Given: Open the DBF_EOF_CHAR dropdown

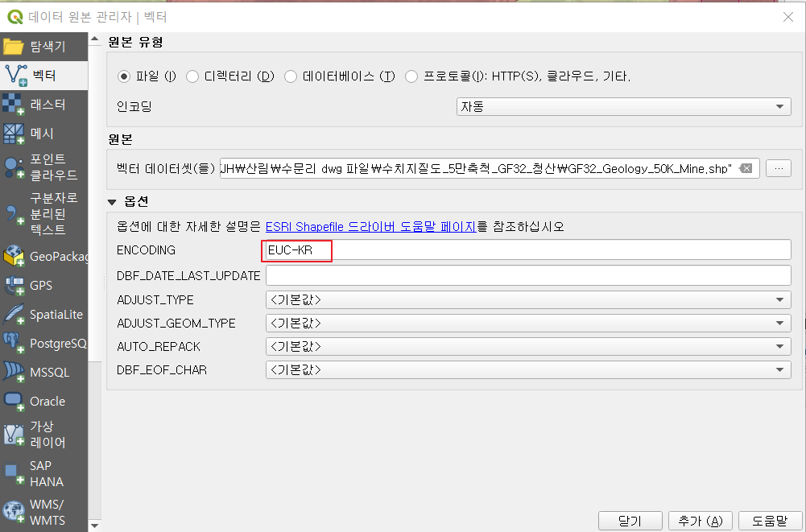Looking at the screenshot, I should 528,369.
